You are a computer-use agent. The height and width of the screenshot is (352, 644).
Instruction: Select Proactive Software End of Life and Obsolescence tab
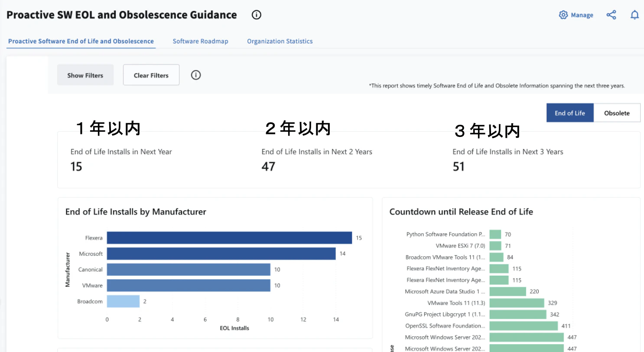click(x=81, y=41)
